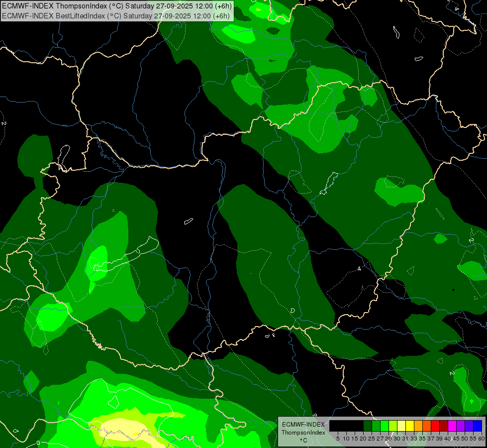
Task: Pick the indigo 50–55 legend swatch
Action: click(x=469, y=426)
